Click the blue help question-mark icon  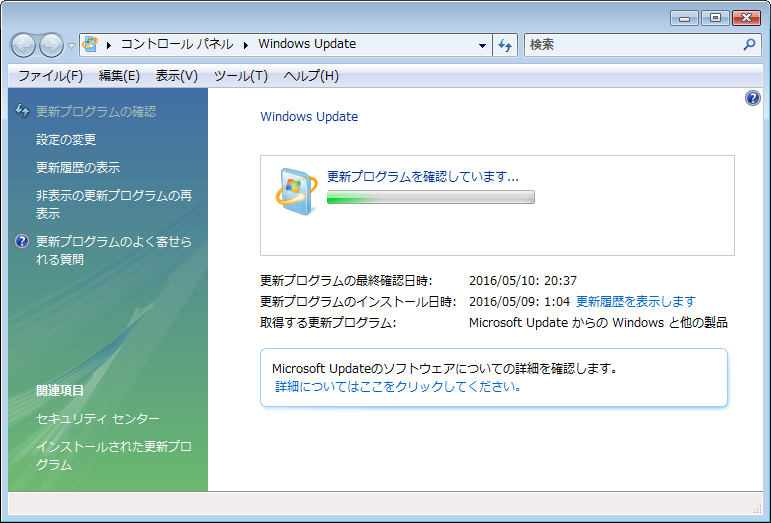click(752, 98)
